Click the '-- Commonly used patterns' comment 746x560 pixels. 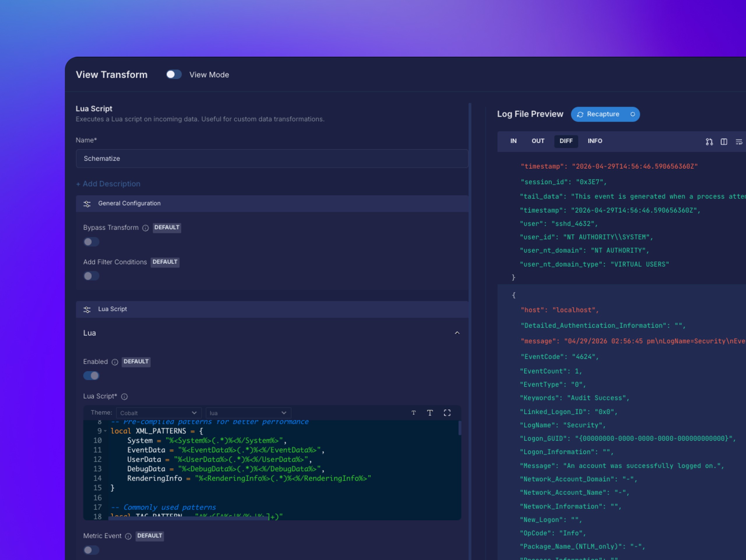tap(163, 507)
